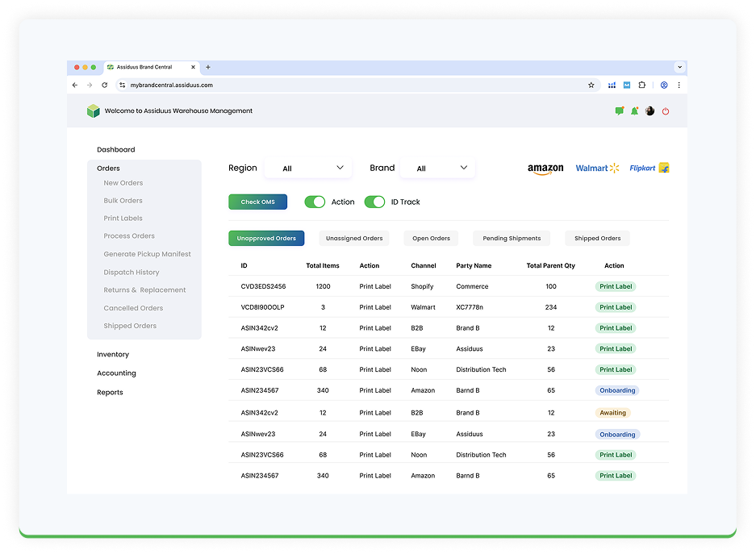Click order ID VCD8I90OOLP
The width and height of the screenshot is (756, 554).
pos(262,307)
